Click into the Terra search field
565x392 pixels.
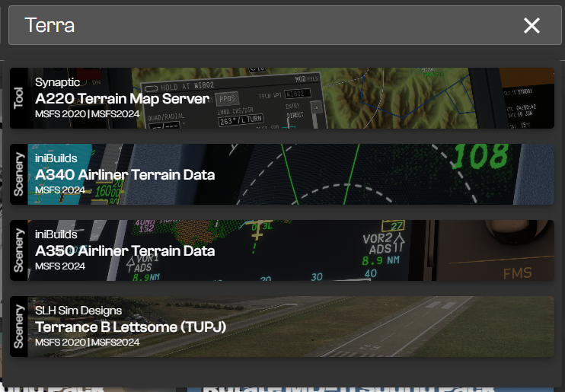click(x=285, y=25)
